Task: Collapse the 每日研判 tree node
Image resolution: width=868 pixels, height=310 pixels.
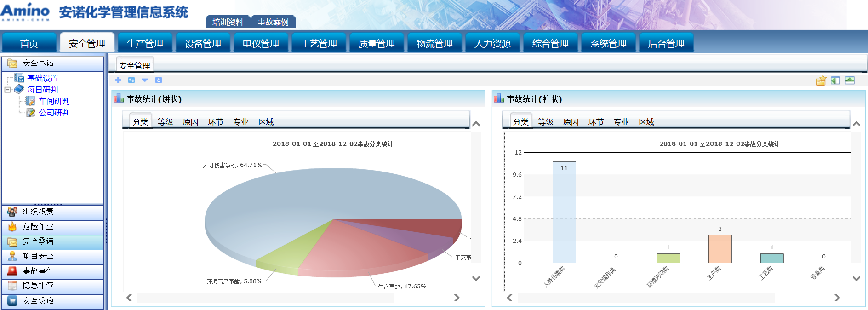Action: pyautogui.click(x=7, y=90)
